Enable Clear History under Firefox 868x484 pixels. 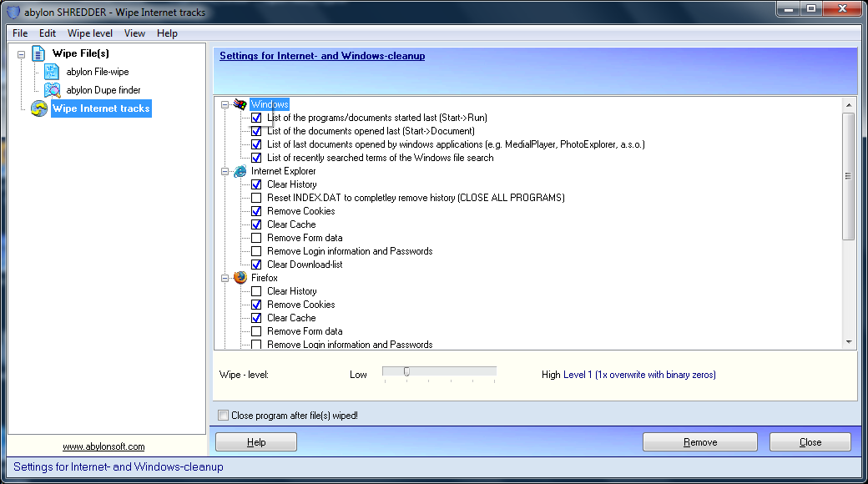pos(256,291)
